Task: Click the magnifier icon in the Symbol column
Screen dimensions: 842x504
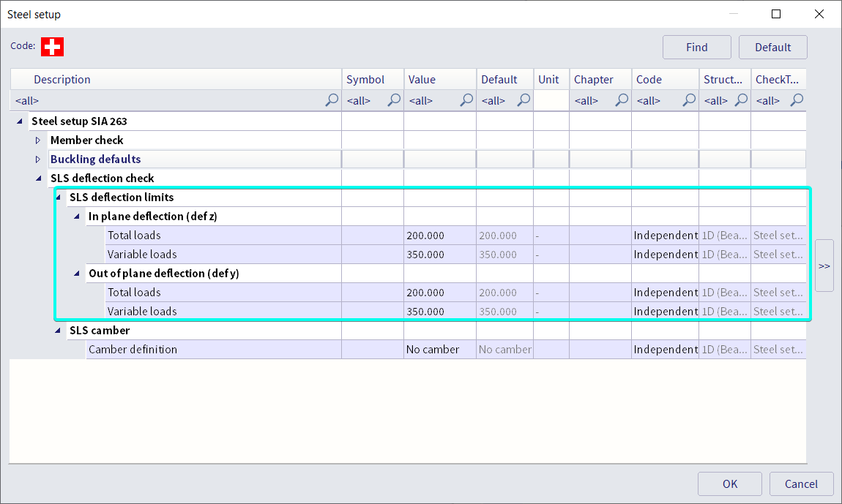Action: coord(394,100)
